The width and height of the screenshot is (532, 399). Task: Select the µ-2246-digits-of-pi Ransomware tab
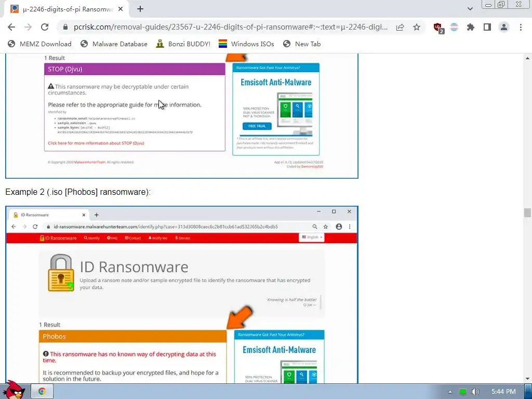(66, 9)
